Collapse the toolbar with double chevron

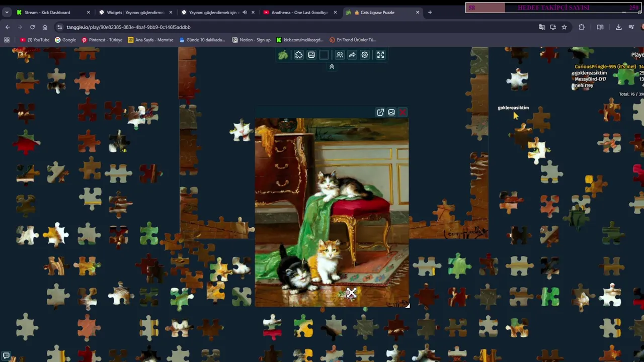tap(332, 67)
